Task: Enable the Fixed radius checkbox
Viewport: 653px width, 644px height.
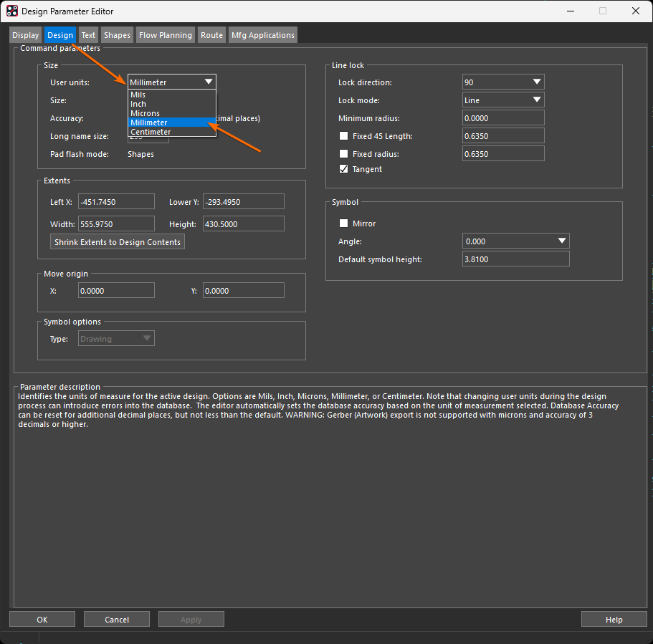Action: click(x=344, y=154)
